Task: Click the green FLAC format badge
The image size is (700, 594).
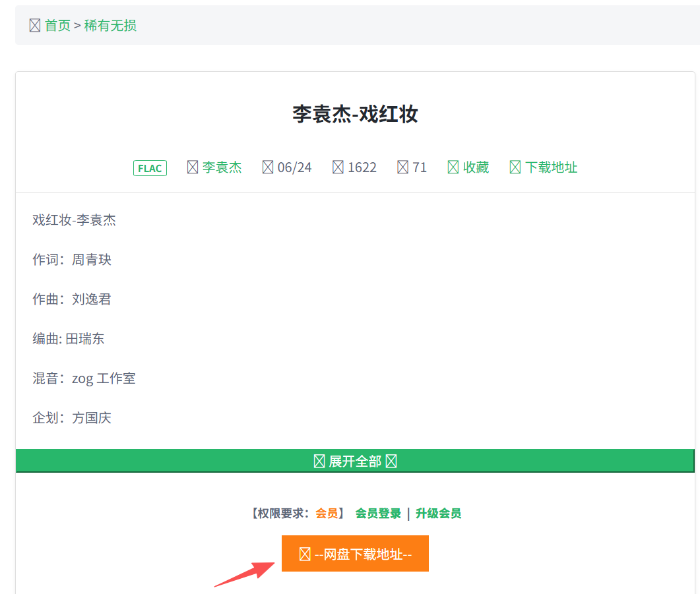Action: tap(150, 168)
